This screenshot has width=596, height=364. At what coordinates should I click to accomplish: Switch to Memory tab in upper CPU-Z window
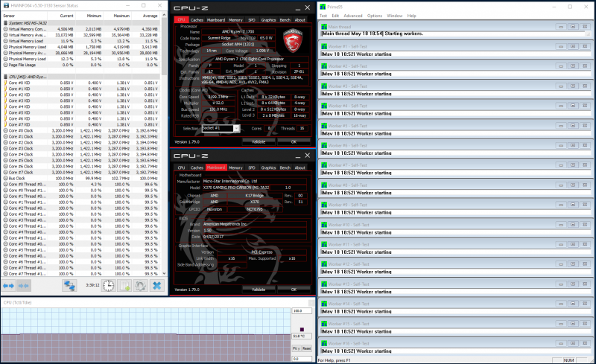(x=235, y=20)
